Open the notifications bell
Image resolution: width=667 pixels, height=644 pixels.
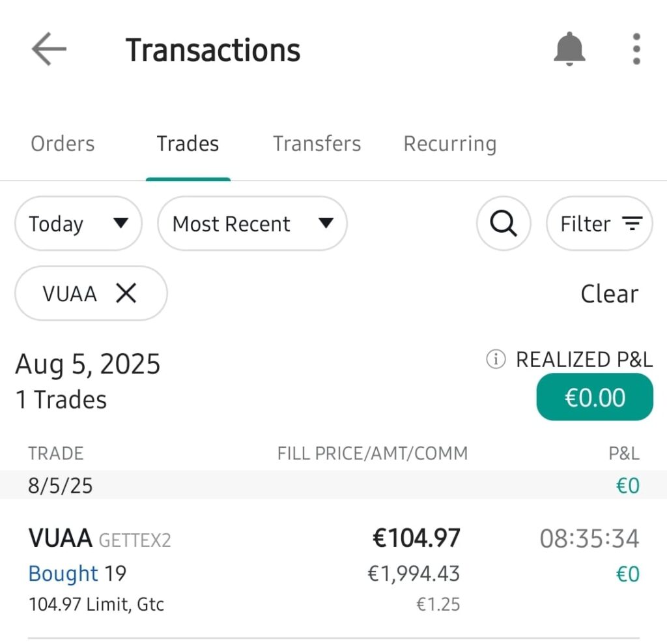pyautogui.click(x=569, y=49)
